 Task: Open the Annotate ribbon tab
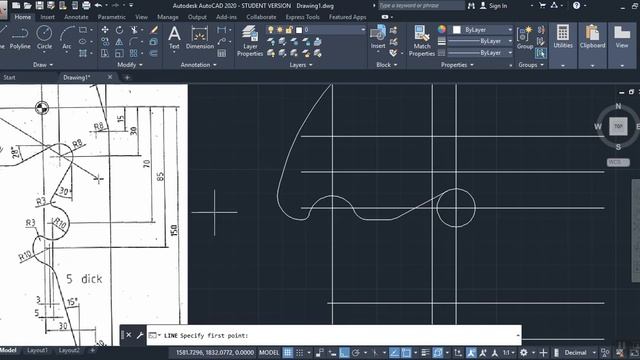(76, 17)
